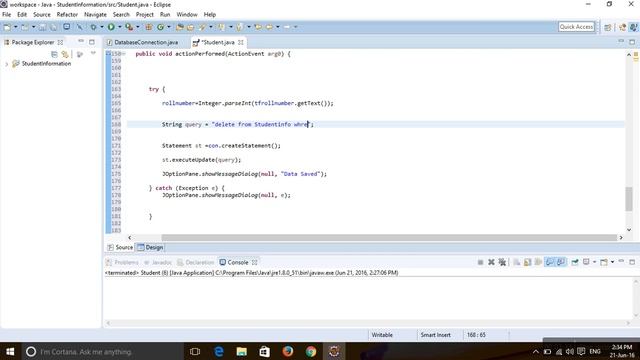Click the monitor toolbar icon beside Save All
The width and height of the screenshot is (640, 360).
(x=67, y=27)
